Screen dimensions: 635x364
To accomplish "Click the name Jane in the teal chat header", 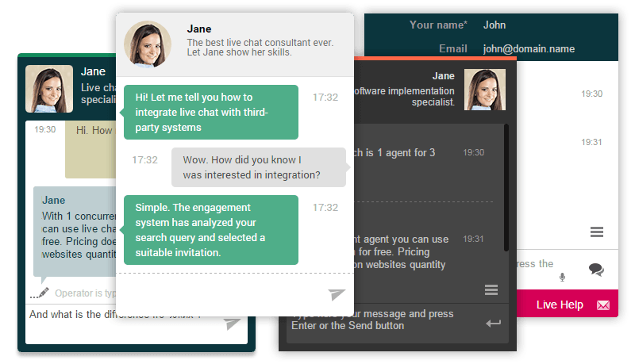I will pyautogui.click(x=93, y=71).
